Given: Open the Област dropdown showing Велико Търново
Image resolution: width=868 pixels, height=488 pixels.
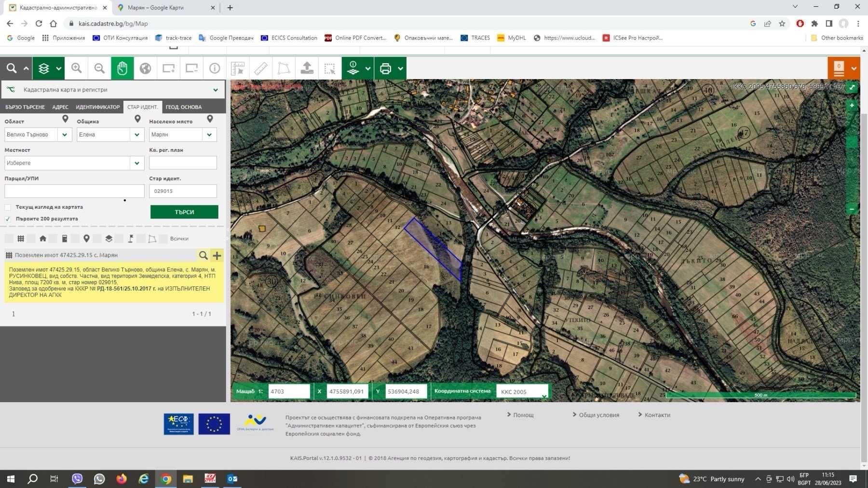Looking at the screenshot, I should point(65,135).
